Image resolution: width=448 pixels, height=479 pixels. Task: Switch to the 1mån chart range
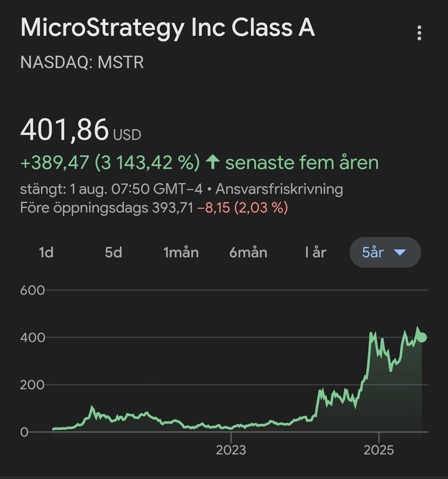[x=181, y=252]
